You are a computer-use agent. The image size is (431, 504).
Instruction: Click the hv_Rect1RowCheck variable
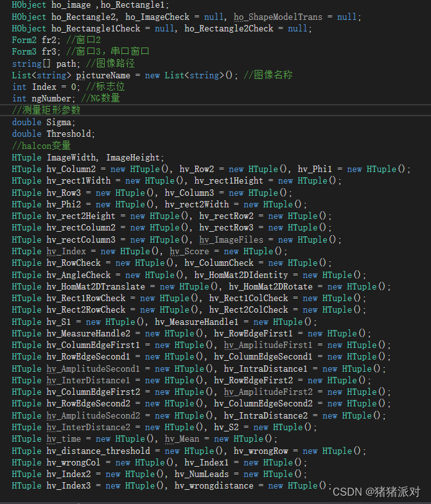tap(86, 299)
